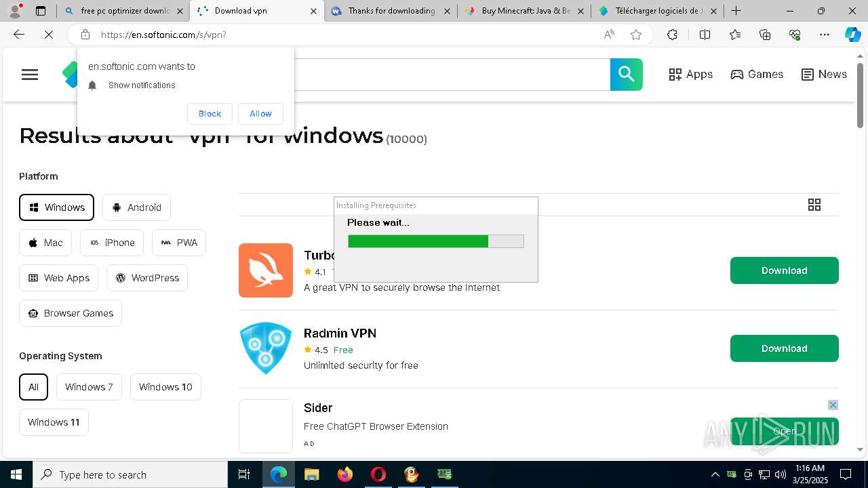The image size is (868, 488).
Task: View site information lock icon
Action: point(85,35)
